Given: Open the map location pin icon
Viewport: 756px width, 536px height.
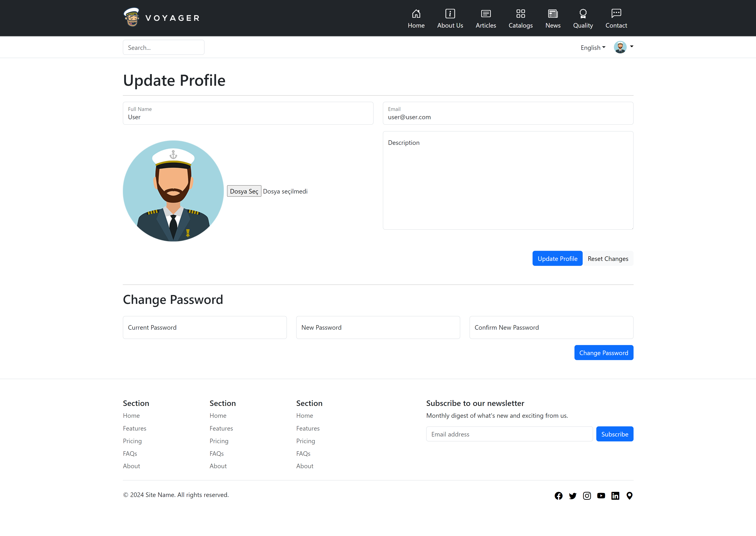Looking at the screenshot, I should pyautogui.click(x=629, y=496).
